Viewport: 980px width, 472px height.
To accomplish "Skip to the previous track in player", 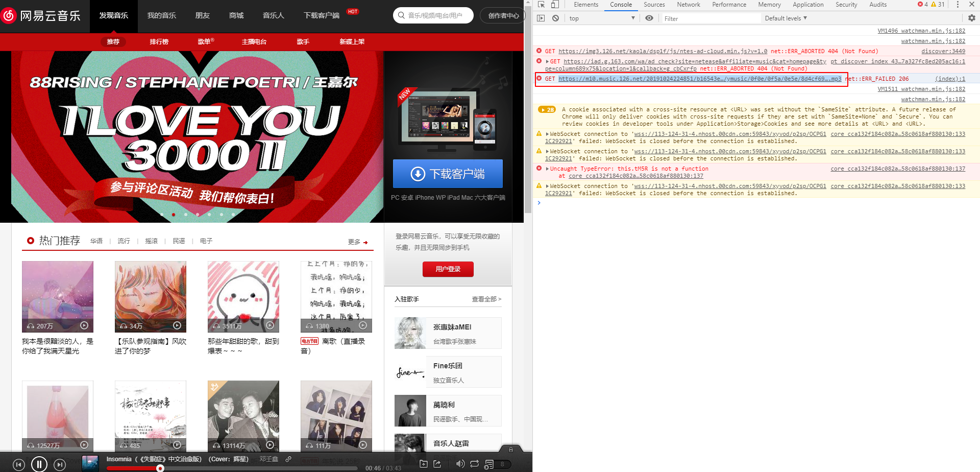I will pos(19,465).
